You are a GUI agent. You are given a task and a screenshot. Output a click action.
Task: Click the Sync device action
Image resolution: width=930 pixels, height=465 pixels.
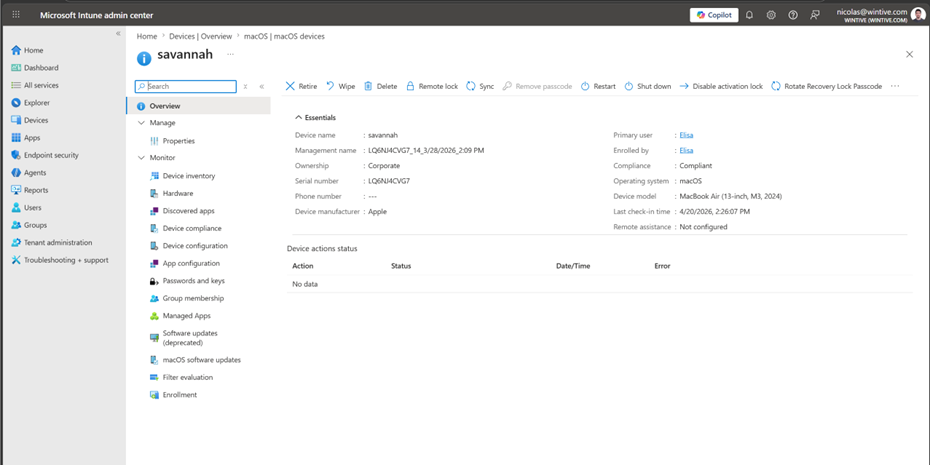click(480, 87)
